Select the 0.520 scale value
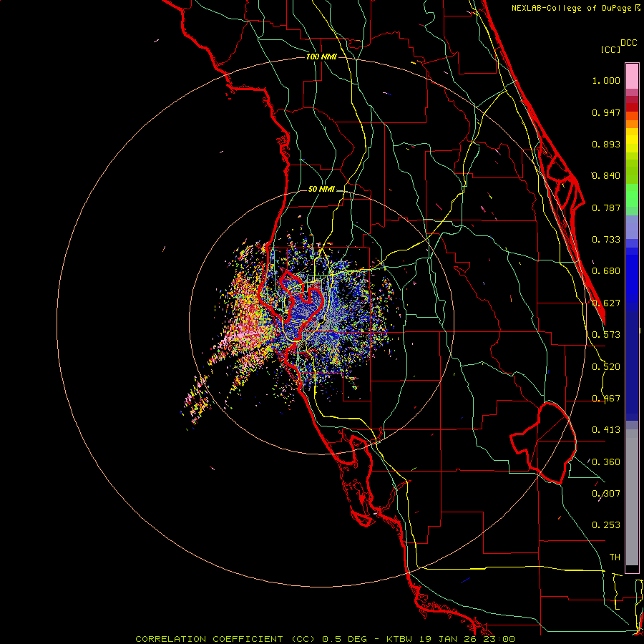This screenshot has width=644, height=644. click(606, 367)
